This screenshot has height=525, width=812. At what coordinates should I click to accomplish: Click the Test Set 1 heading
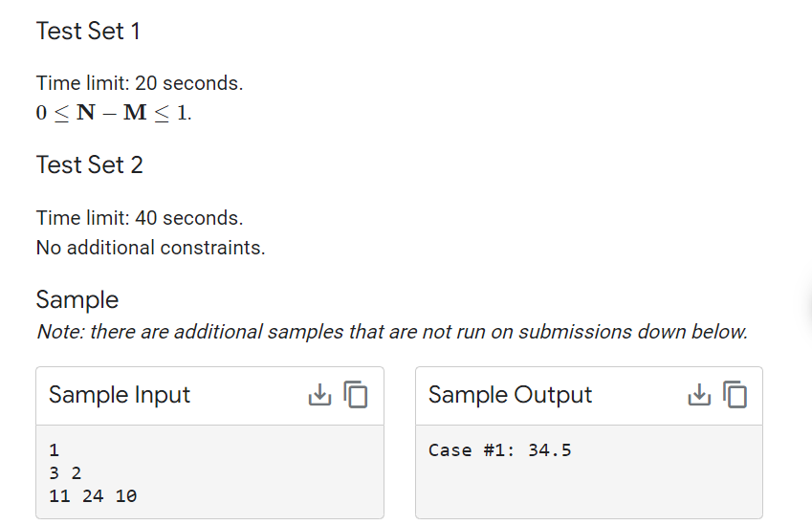point(88,31)
